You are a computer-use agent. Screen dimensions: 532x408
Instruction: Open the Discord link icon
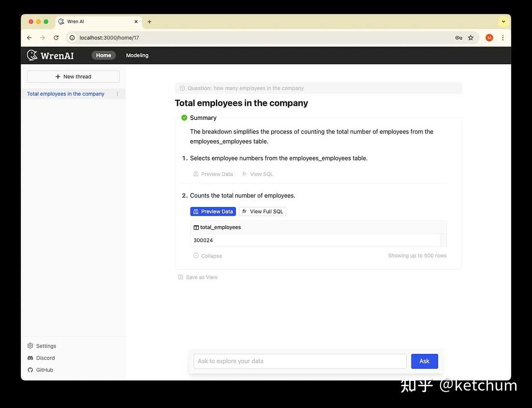click(30, 358)
